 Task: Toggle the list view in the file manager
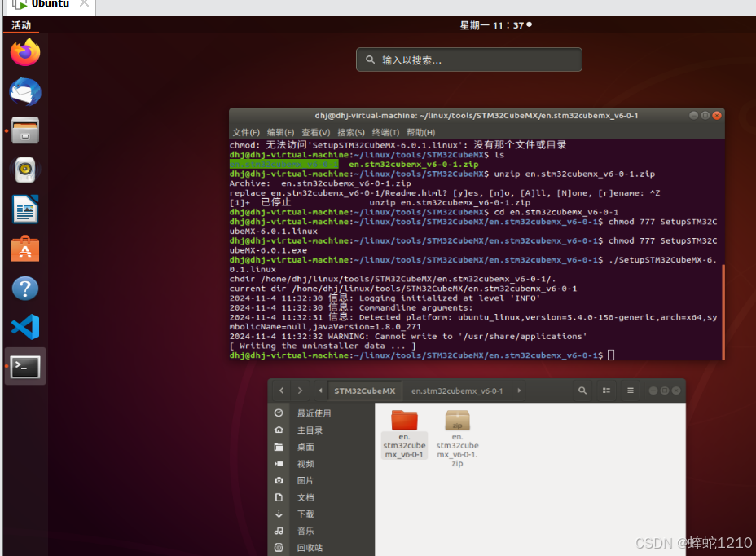[607, 391]
